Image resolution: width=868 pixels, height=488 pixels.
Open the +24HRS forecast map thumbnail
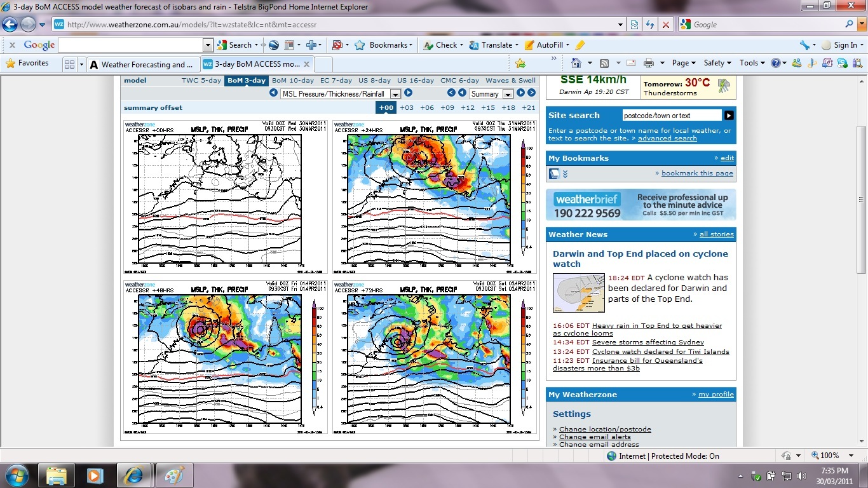434,196
